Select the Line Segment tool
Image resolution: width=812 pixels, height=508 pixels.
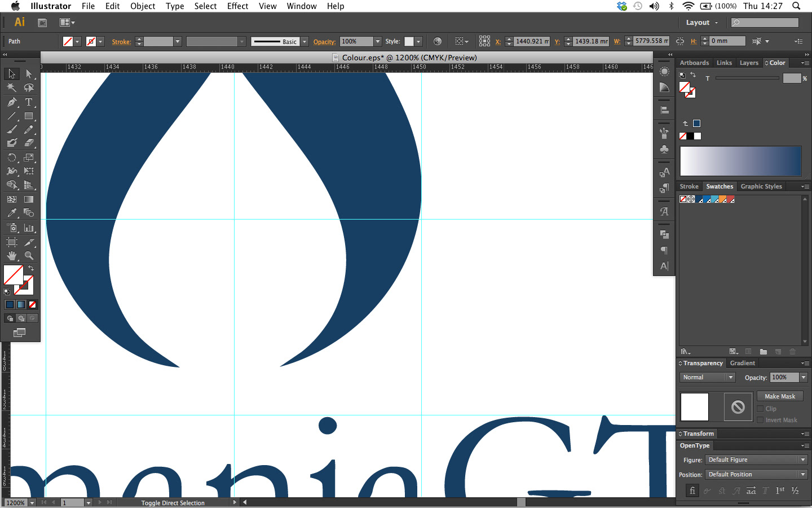point(11,116)
